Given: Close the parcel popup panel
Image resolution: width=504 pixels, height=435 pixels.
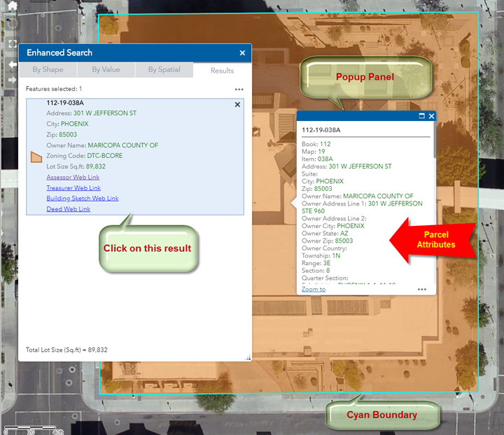Looking at the screenshot, I should coord(431,116).
